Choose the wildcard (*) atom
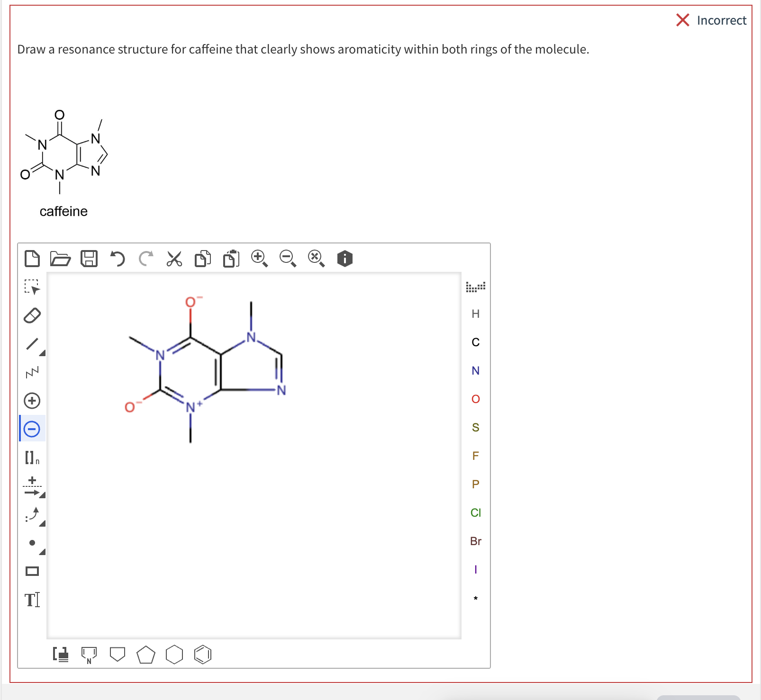 [x=476, y=599]
